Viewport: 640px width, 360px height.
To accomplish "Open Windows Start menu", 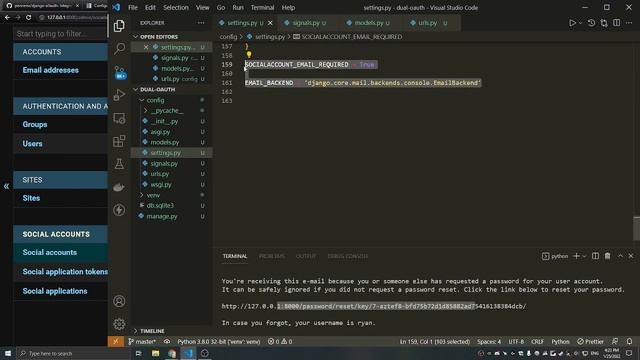I will [x=8, y=353].
